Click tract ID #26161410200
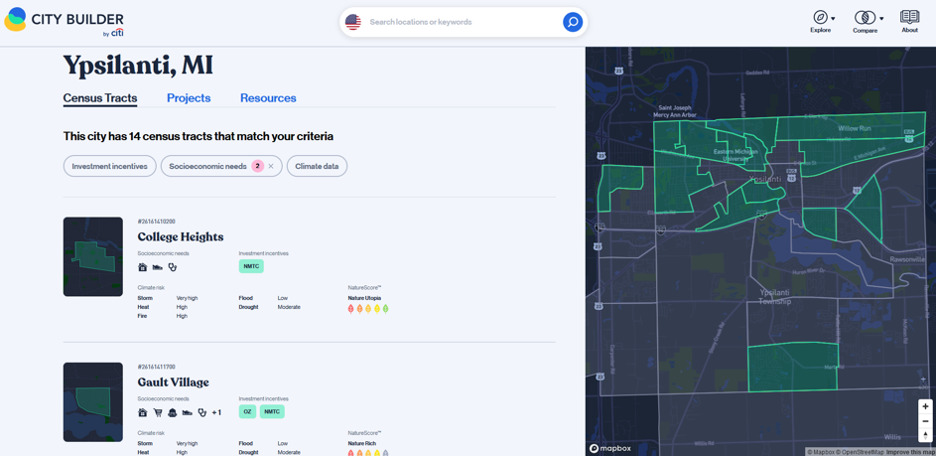Screen dimensions: 936x456 point(156,221)
